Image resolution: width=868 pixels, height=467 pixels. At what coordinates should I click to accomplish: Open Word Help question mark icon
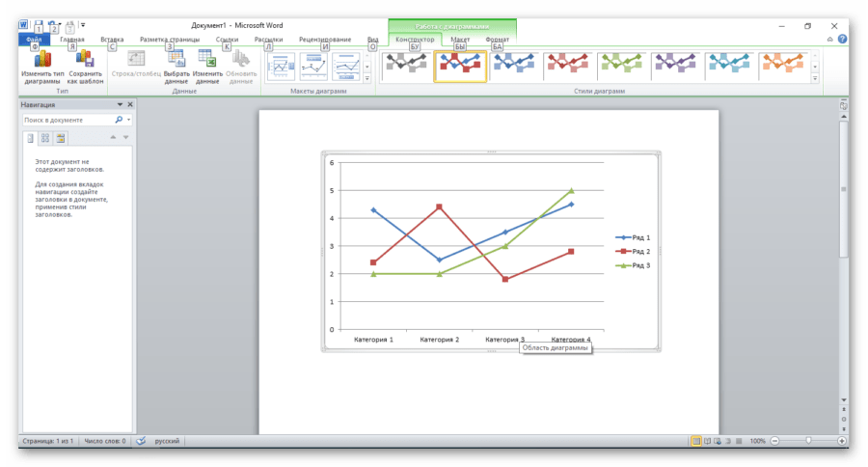pos(842,40)
